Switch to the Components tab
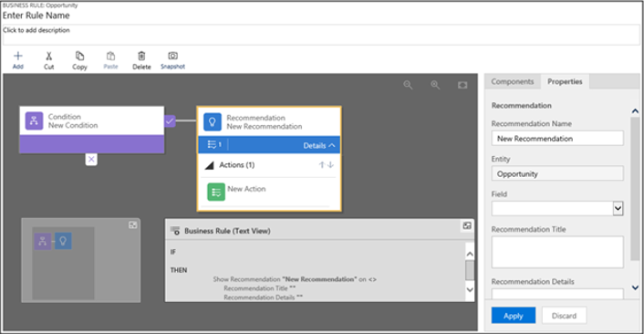The image size is (644, 334). tap(512, 81)
